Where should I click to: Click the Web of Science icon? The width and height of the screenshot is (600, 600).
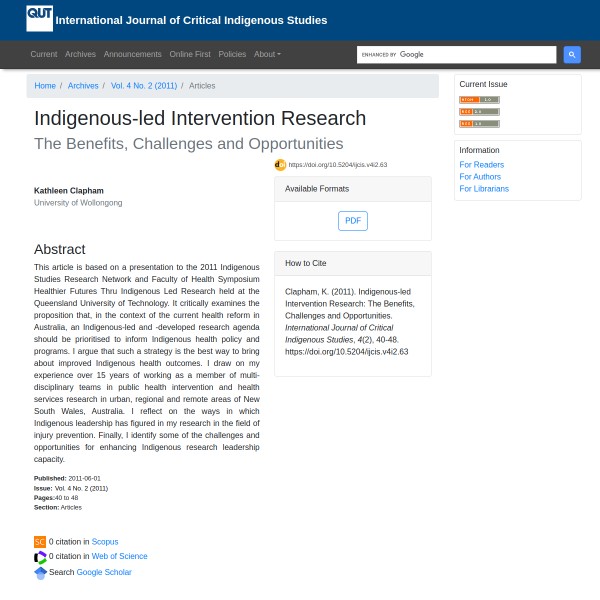coord(40,557)
